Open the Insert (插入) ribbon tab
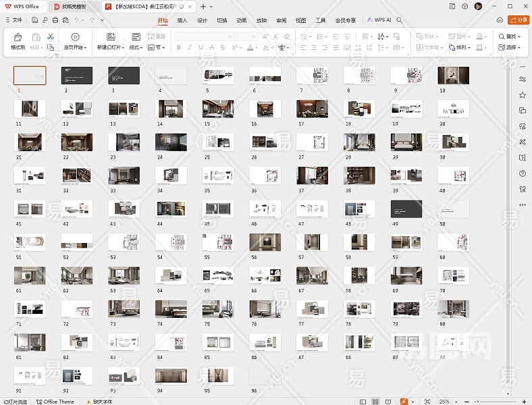Screen dimensions: 532x405 182,20
